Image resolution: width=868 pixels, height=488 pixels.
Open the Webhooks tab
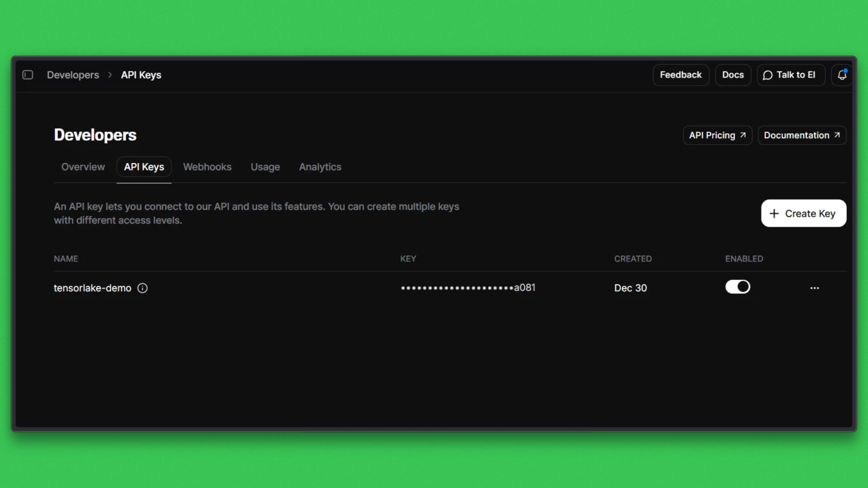[x=207, y=167]
